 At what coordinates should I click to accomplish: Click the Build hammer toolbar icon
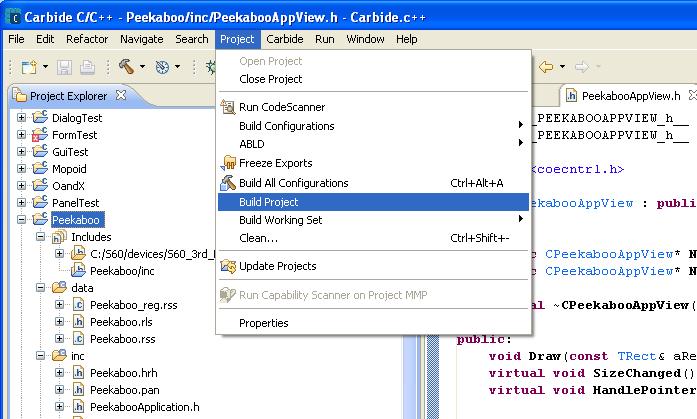click(126, 67)
